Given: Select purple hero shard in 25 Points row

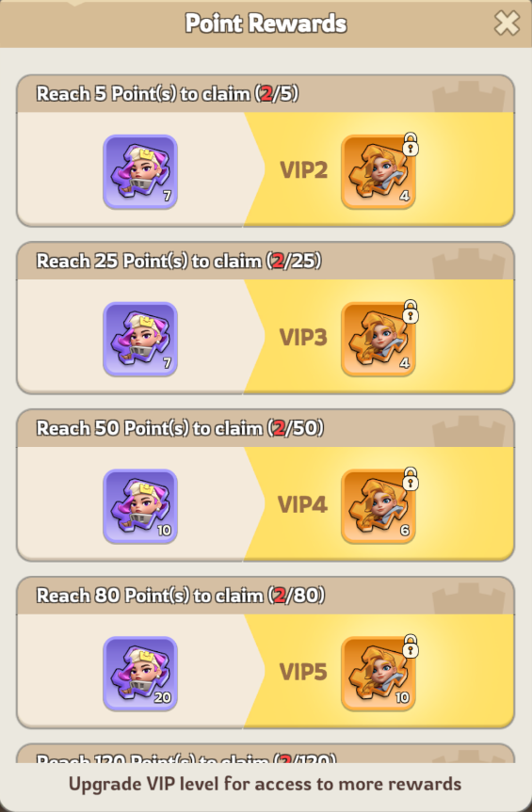Looking at the screenshot, I should [140, 340].
